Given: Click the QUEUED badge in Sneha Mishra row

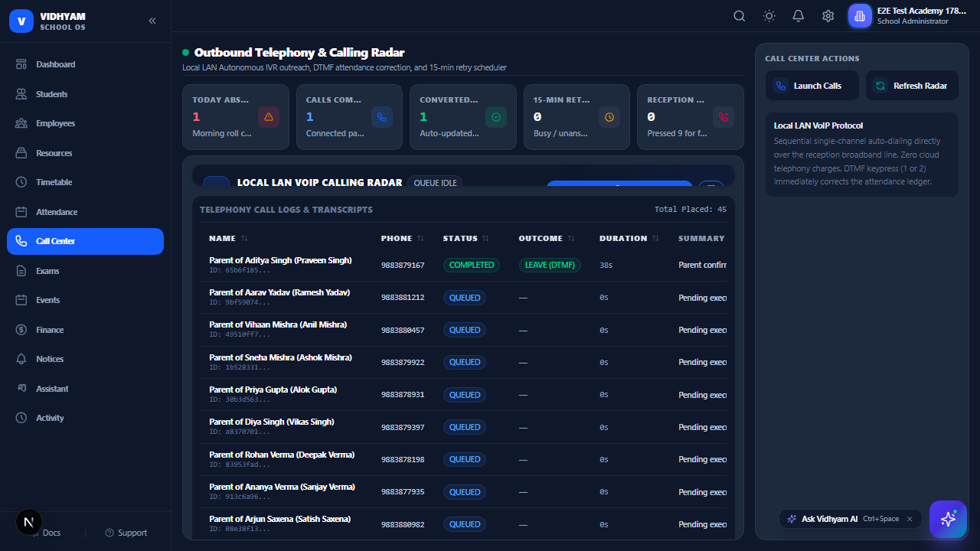Looking at the screenshot, I should (x=465, y=362).
